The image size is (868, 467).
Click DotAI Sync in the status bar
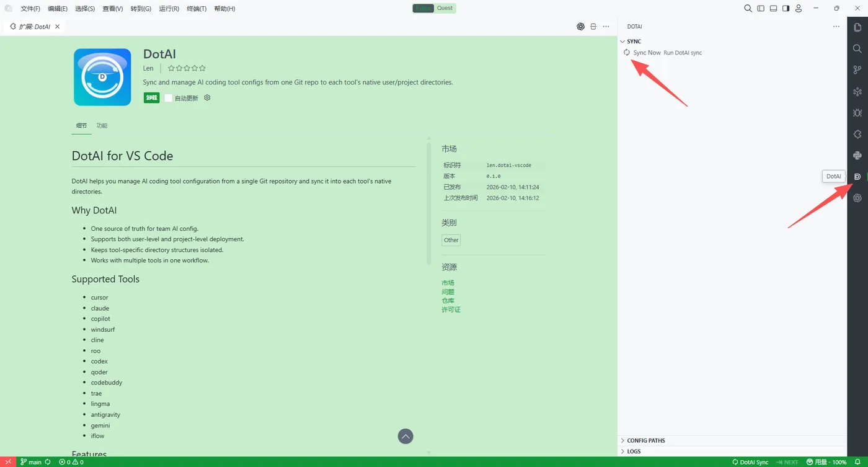[750, 462]
